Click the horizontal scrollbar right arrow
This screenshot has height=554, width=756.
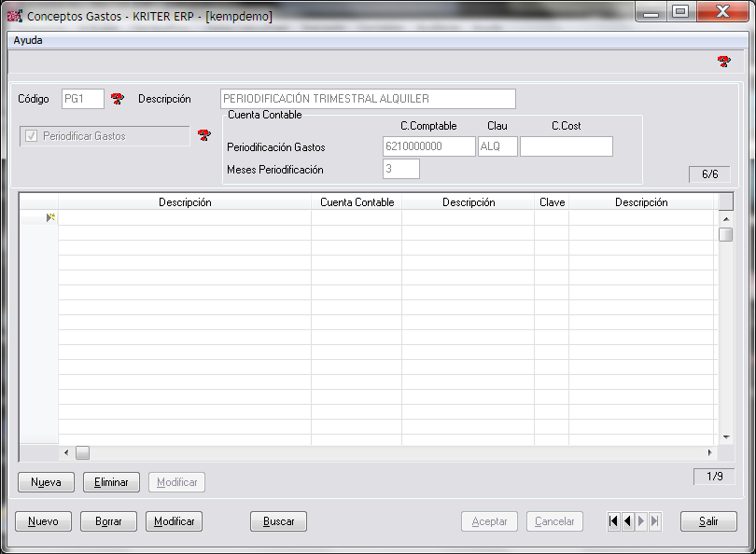709,452
